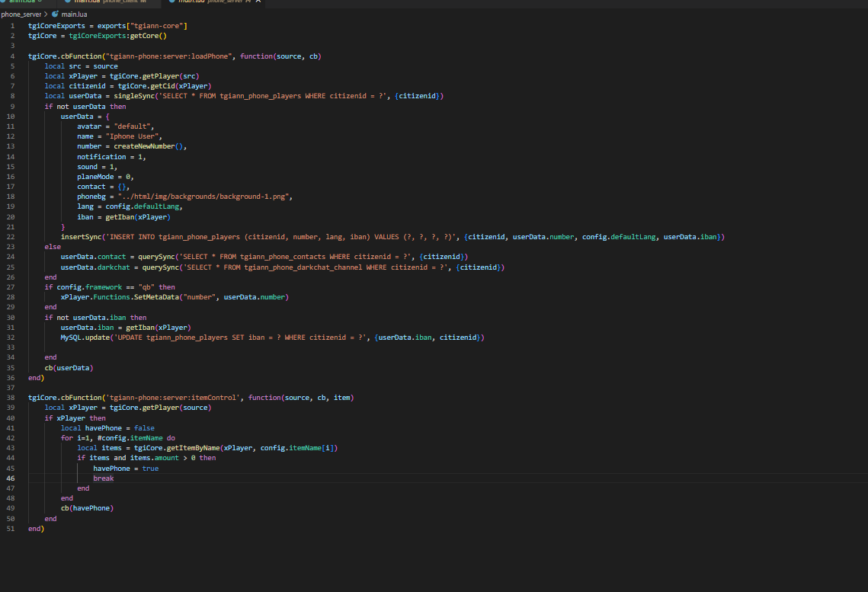This screenshot has height=592, width=868.
Task: Click 'contact = {}' line
Action: tap(103, 187)
